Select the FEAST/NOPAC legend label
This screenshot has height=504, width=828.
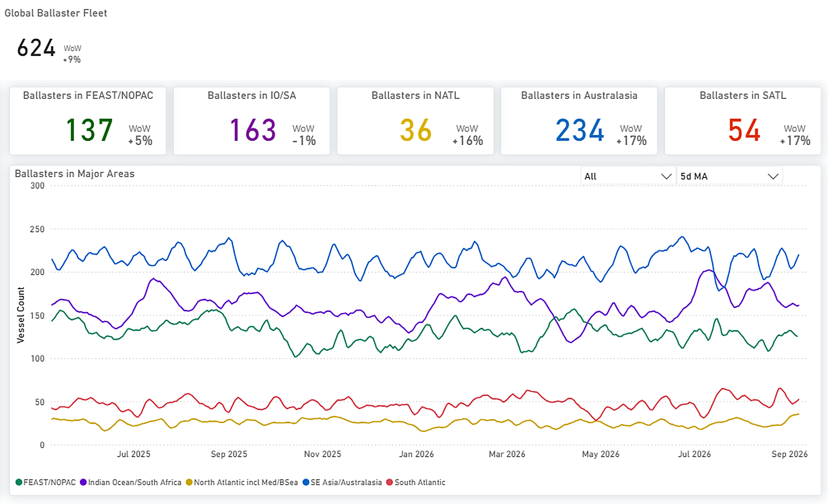pos(49,482)
